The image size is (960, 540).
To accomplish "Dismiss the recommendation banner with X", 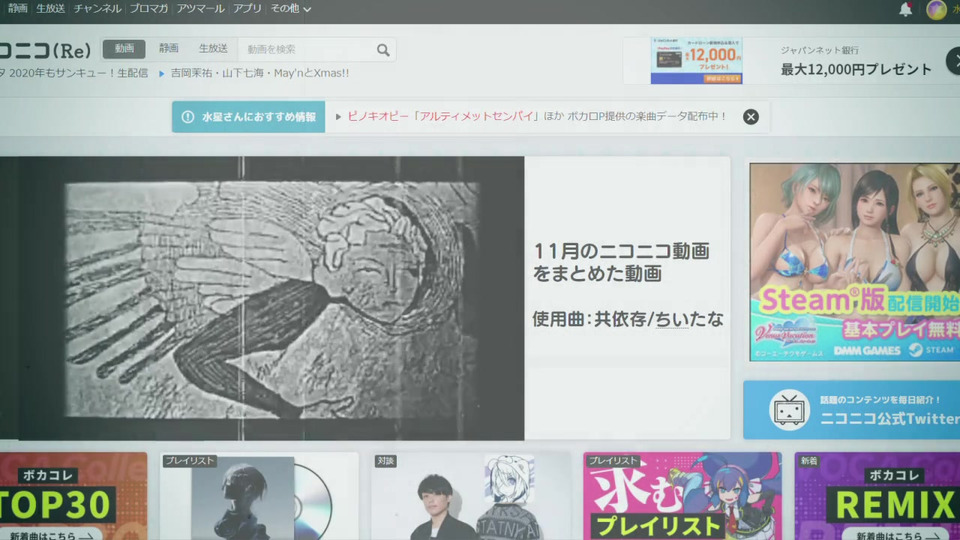I will (x=751, y=117).
